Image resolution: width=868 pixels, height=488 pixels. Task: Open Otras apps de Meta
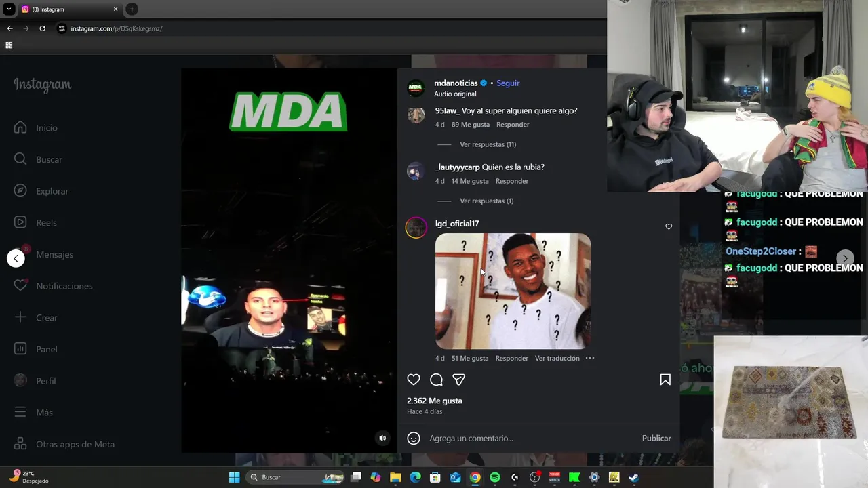click(64, 444)
